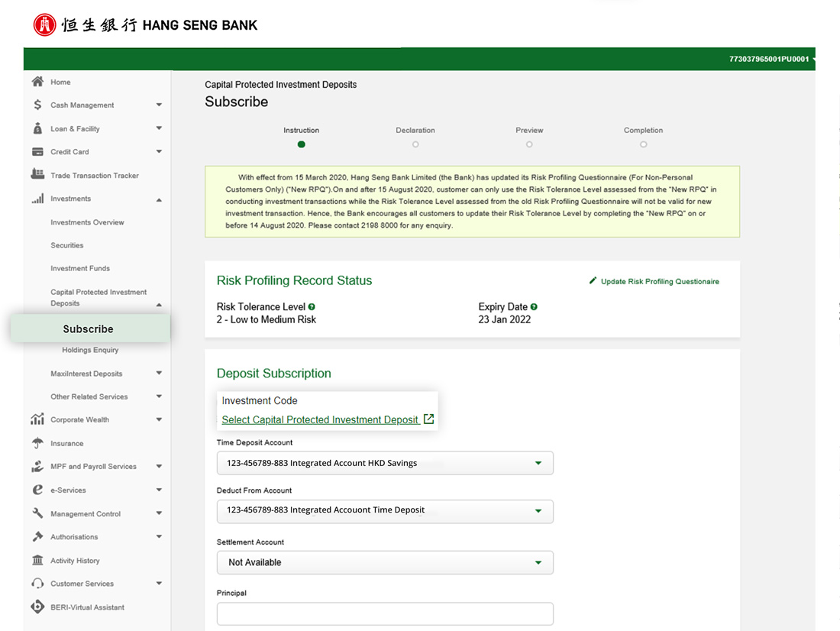This screenshot has width=840, height=631.
Task: Click the Management Control wrench icon
Action: click(x=37, y=513)
